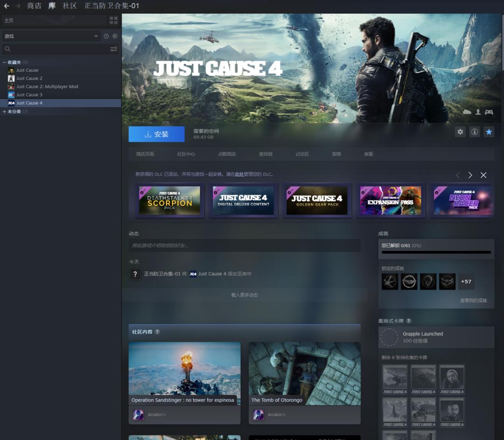Expand the 未分类 collection group
The image size is (504, 440).
coord(4,112)
